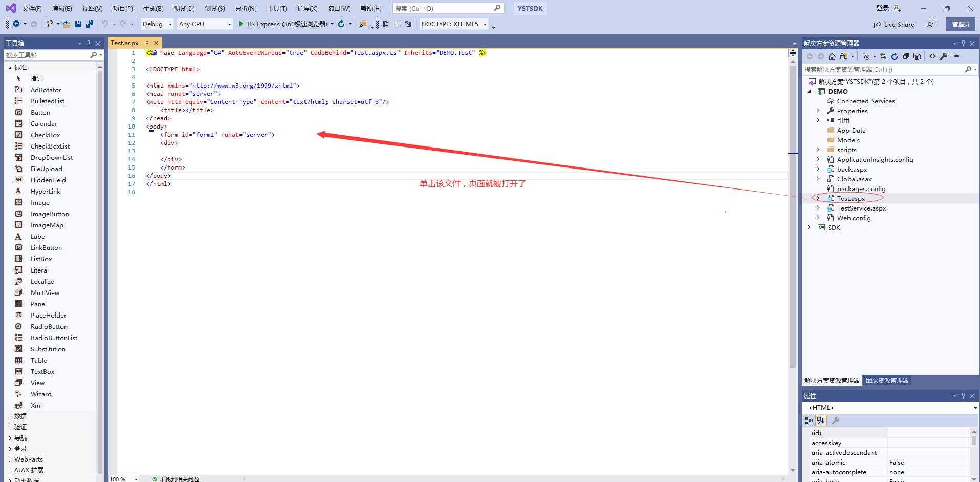Click the 登录 sign-in link

coord(883,8)
